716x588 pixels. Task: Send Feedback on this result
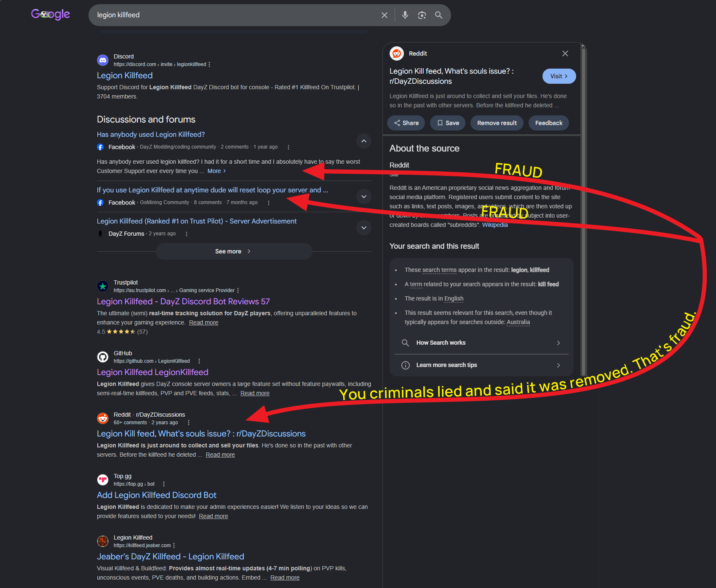[x=549, y=123]
